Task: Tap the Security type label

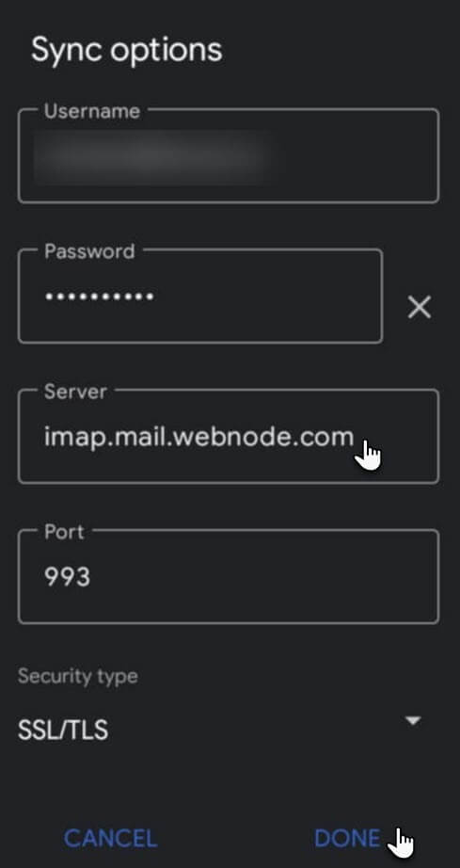Action: pos(77,676)
